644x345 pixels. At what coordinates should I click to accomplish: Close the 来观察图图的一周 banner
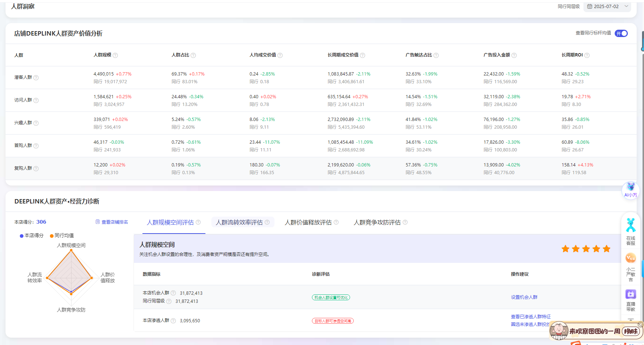[x=640, y=324]
